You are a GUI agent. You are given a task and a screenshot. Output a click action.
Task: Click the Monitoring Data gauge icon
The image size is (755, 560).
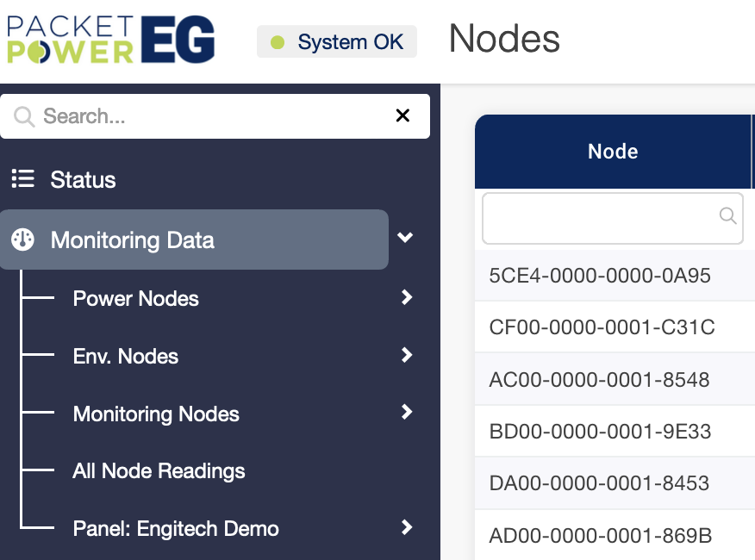[x=22, y=240]
